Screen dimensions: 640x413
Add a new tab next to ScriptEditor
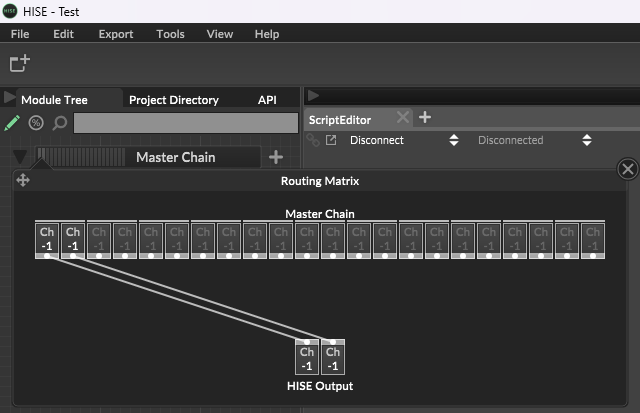[425, 117]
